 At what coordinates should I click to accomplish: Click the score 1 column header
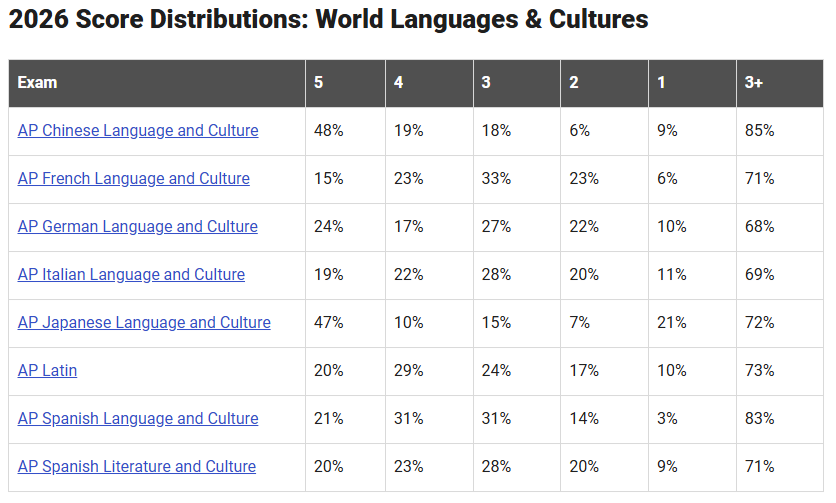click(693, 83)
